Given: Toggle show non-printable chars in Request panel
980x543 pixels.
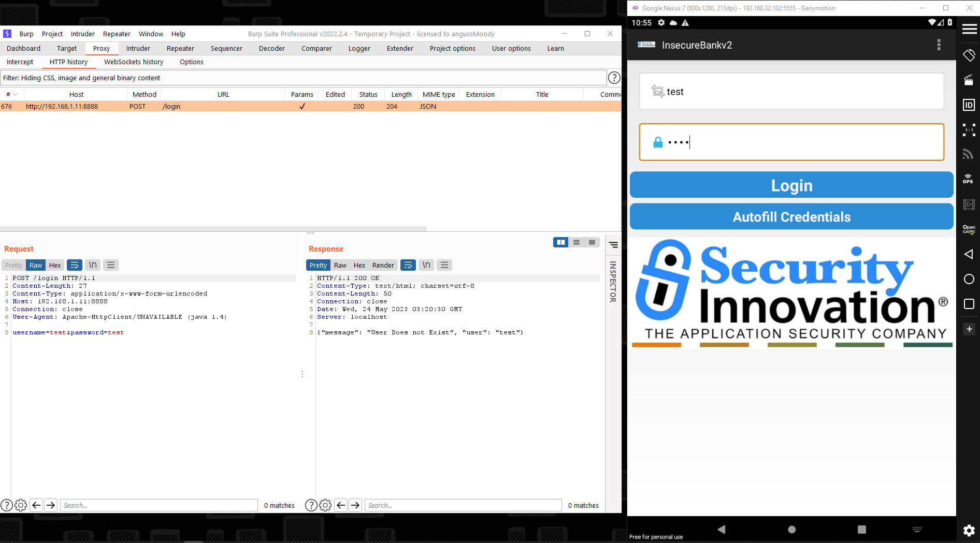Looking at the screenshot, I should [93, 265].
